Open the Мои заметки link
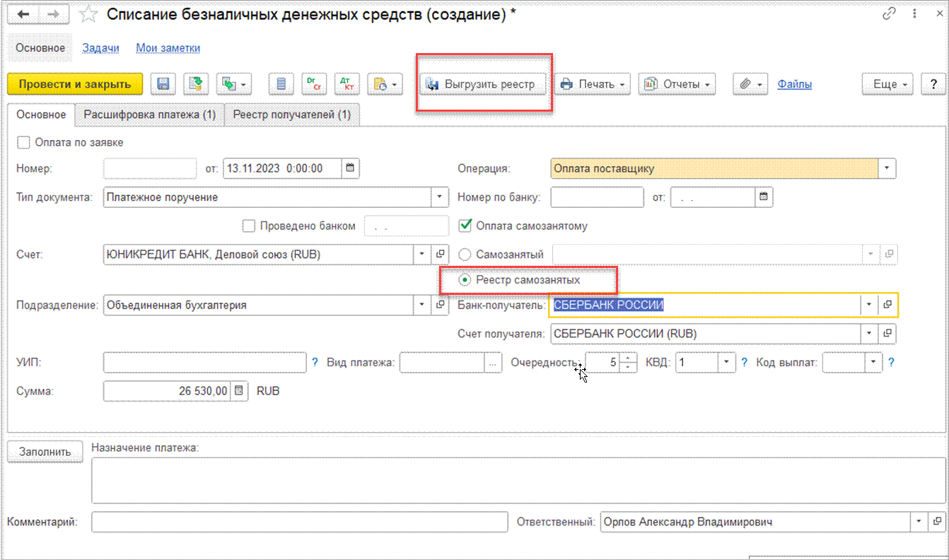 pyautogui.click(x=168, y=48)
